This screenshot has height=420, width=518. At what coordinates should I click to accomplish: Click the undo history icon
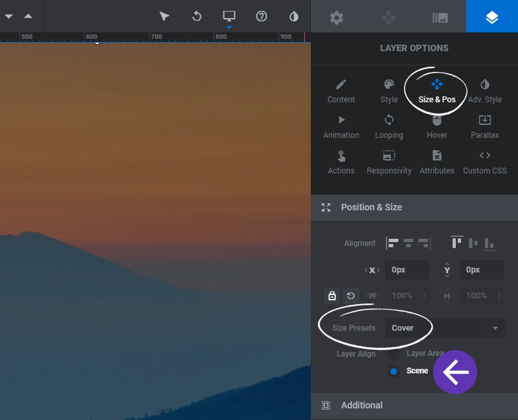point(197,16)
